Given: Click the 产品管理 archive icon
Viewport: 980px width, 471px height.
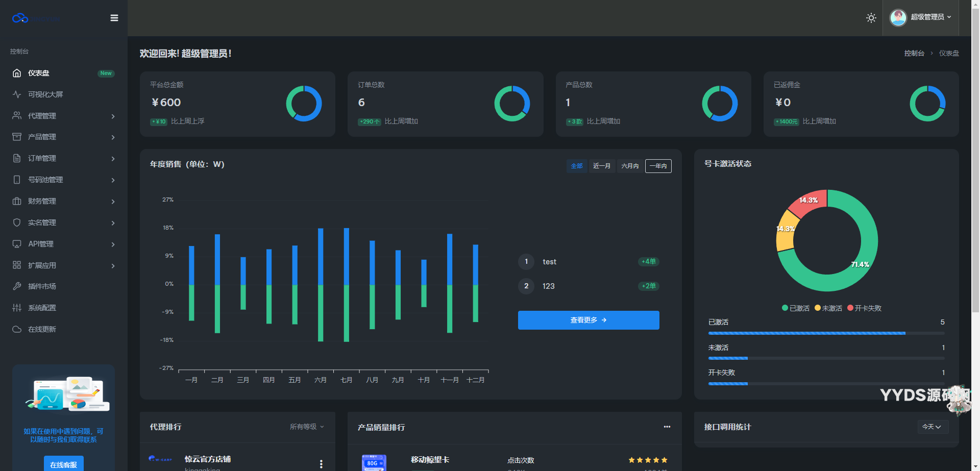Looking at the screenshot, I should [x=17, y=137].
